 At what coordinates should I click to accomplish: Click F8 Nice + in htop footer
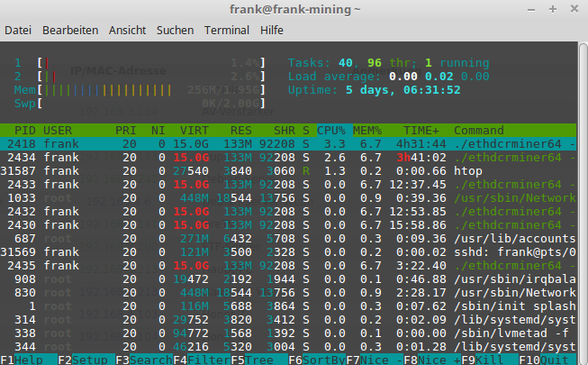432,360
